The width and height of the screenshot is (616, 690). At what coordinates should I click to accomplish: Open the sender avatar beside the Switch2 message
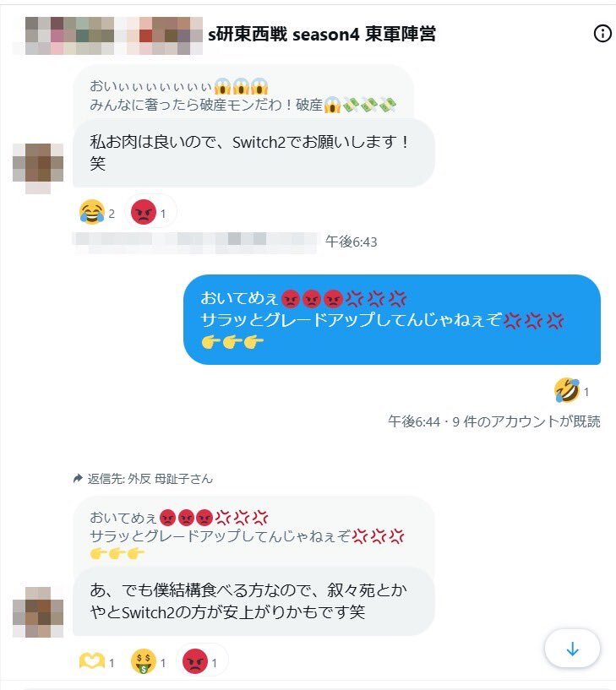pyautogui.click(x=38, y=168)
